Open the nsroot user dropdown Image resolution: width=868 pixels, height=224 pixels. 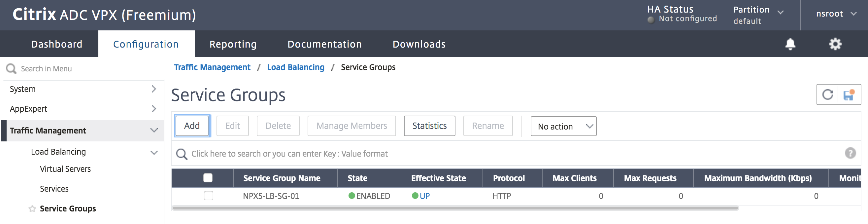click(x=836, y=14)
